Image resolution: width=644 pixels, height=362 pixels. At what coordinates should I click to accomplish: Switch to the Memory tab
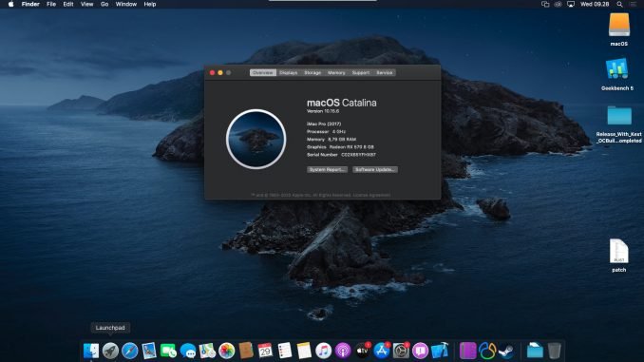[336, 73]
